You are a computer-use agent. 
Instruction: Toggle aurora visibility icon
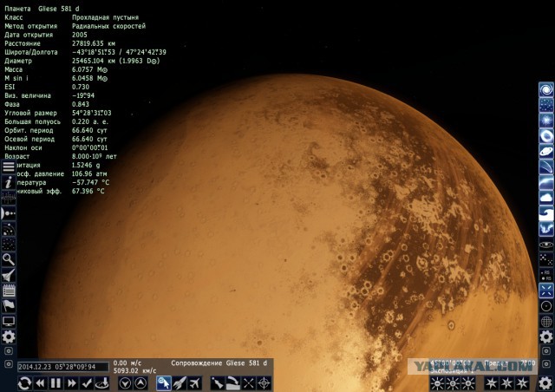point(546,229)
